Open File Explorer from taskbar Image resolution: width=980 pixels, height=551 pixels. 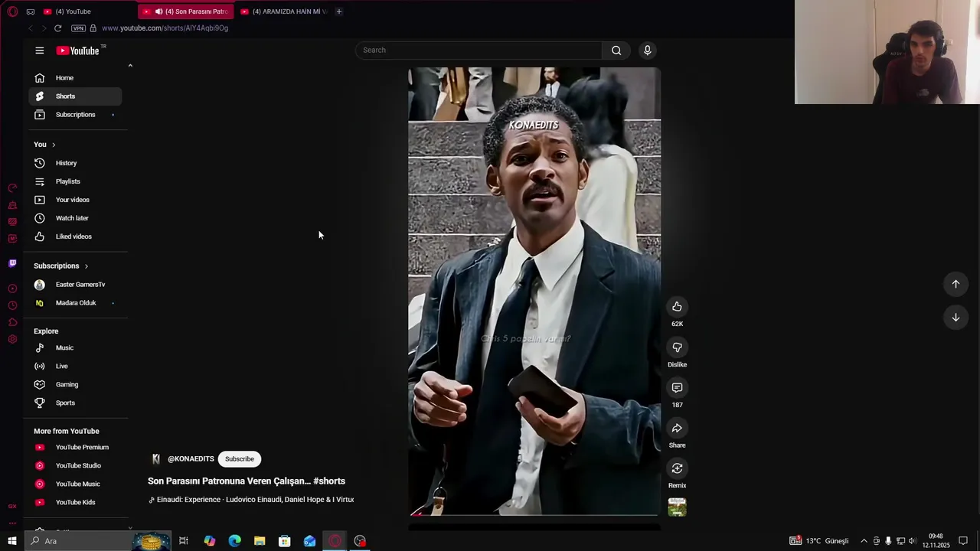pos(260,541)
